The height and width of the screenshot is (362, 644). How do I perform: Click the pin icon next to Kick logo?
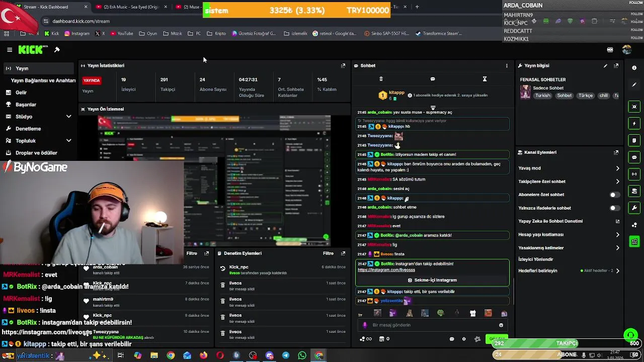57,50
